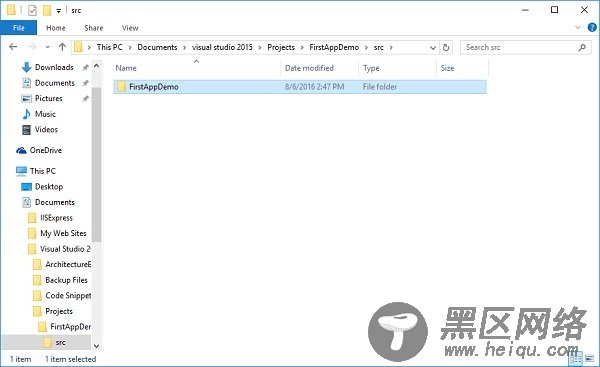
Task: Click the Properties quick access icon
Action: pyautogui.click(x=33, y=10)
